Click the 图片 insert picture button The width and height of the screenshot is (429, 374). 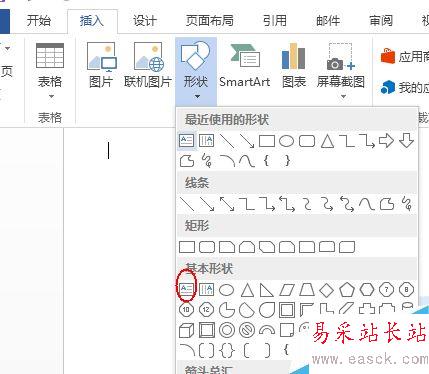point(101,65)
